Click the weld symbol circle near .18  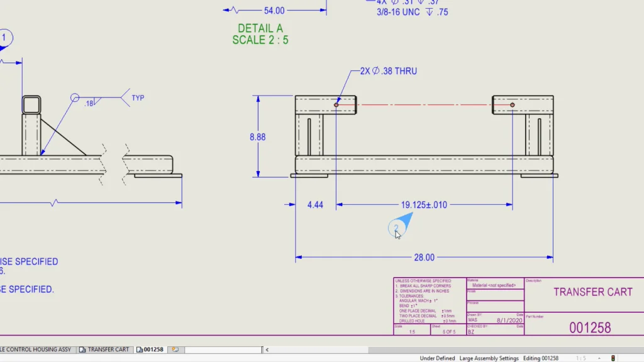[75, 97]
